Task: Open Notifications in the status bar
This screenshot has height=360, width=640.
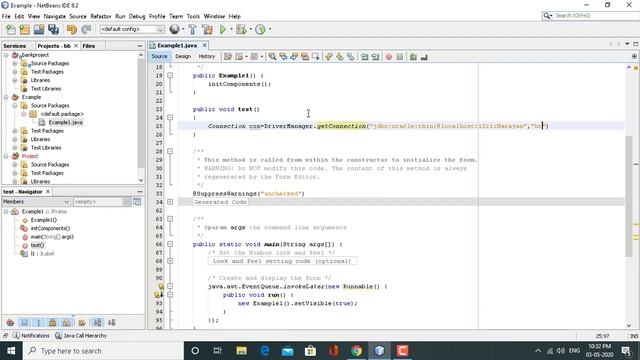Action: tap(31, 336)
